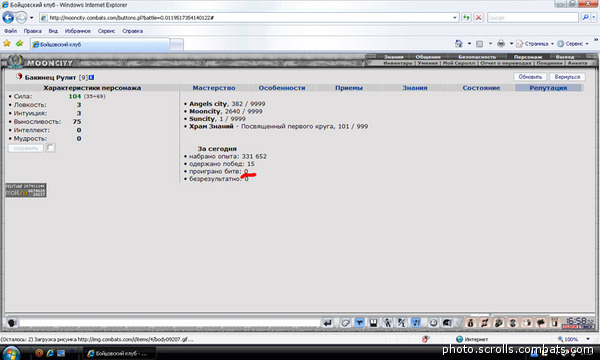Image resolution: width=600 pixels, height=360 pixels.
Task: Click the save chat log icon
Action: pos(373,323)
